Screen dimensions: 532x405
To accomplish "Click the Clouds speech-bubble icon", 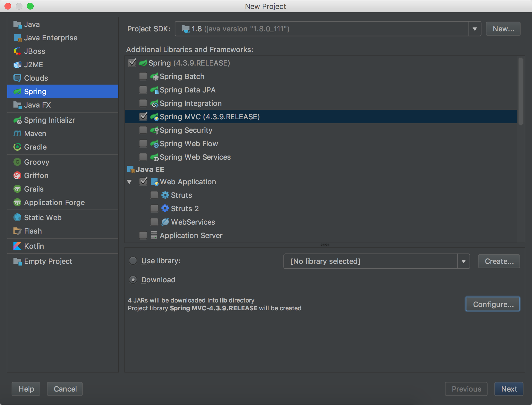I will [x=17, y=78].
